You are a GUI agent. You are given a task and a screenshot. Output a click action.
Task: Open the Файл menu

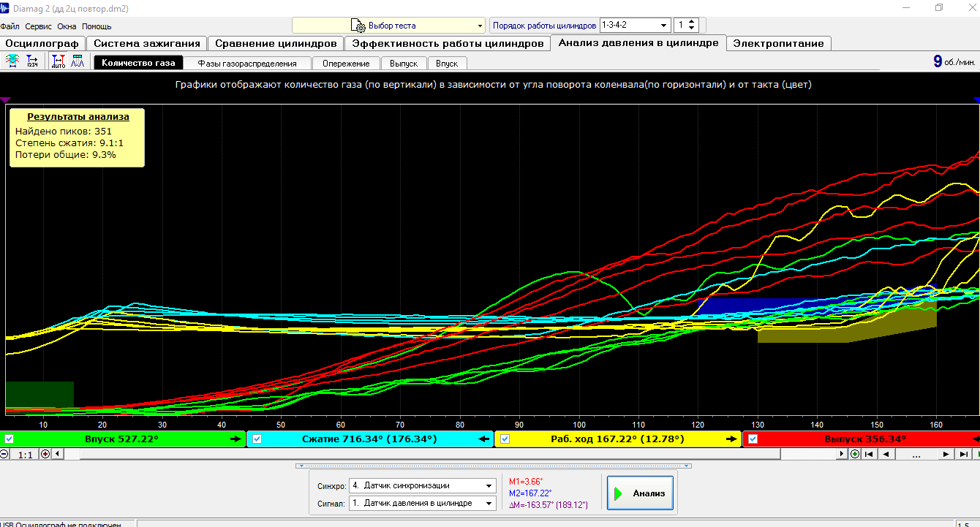[x=10, y=26]
